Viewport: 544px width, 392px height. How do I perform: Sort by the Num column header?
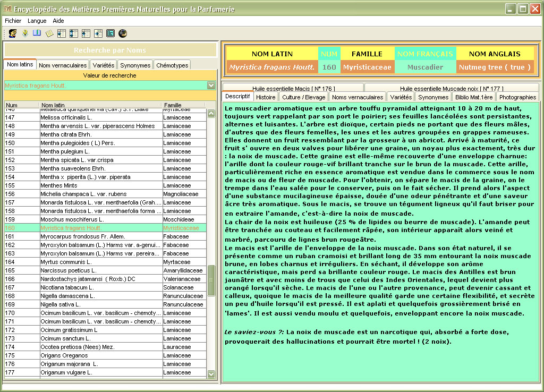click(21, 105)
